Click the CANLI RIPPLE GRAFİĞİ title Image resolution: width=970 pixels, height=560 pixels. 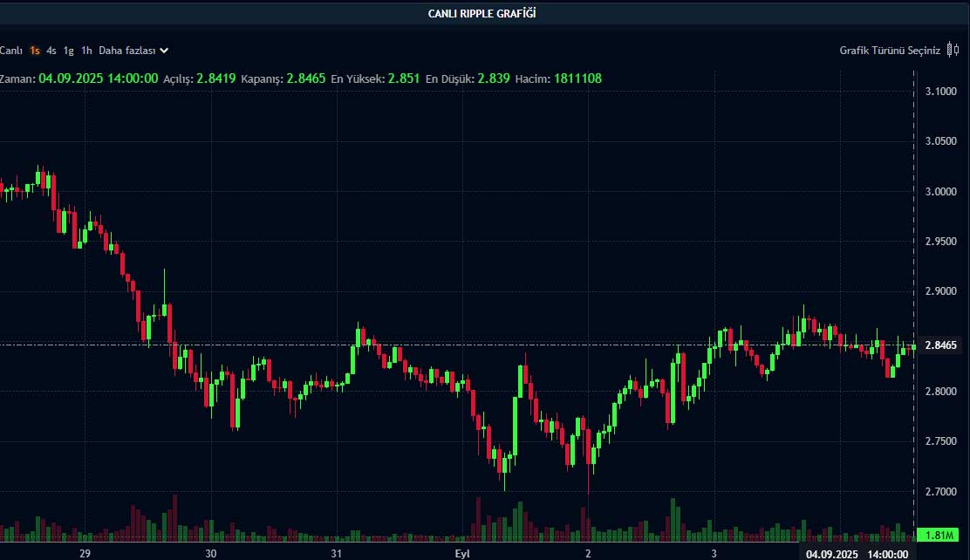tap(482, 14)
